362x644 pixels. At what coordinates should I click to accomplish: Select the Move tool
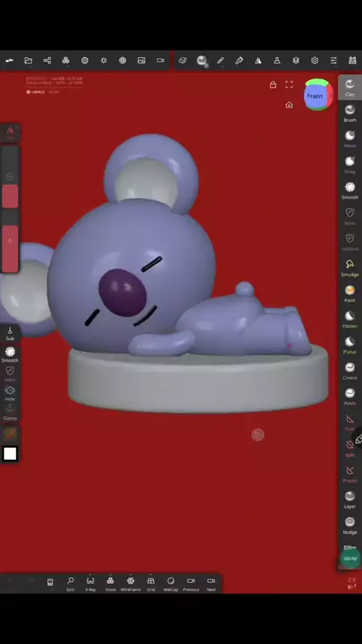pyautogui.click(x=350, y=139)
